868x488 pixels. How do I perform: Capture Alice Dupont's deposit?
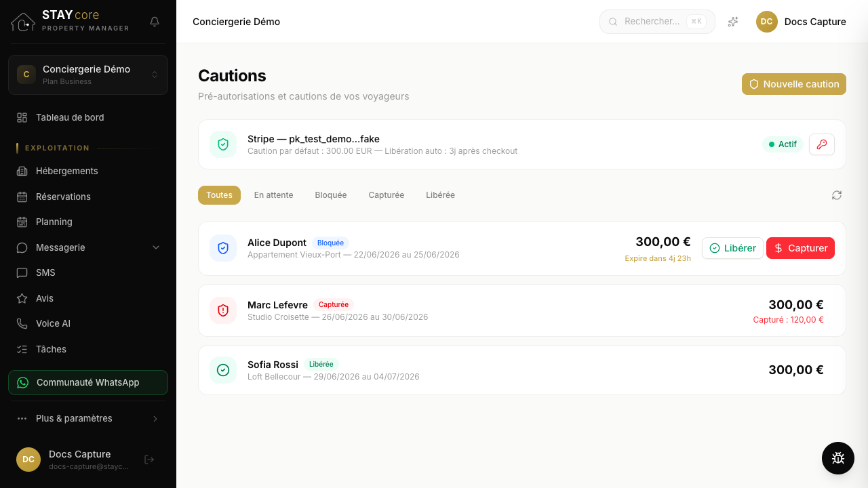pyautogui.click(x=800, y=248)
